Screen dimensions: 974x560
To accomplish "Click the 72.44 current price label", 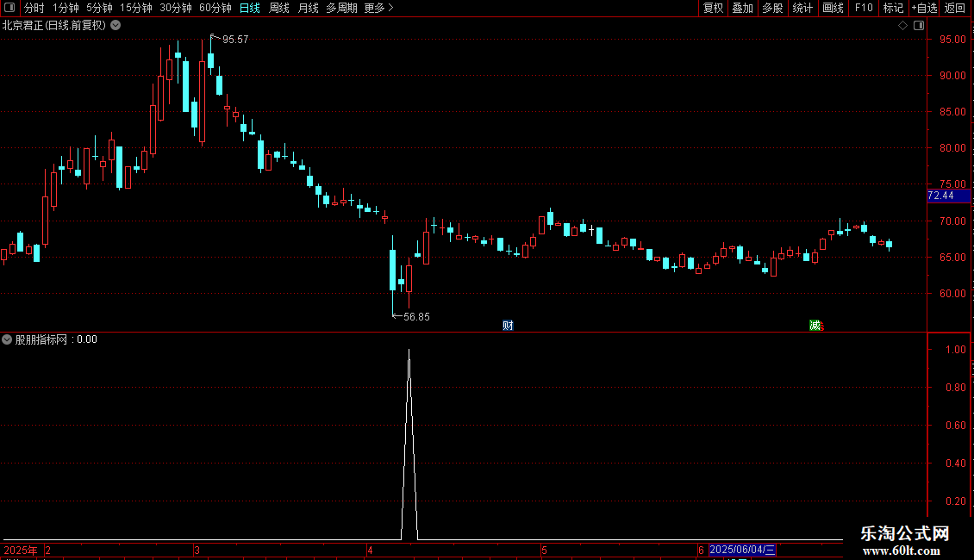I will 948,196.
